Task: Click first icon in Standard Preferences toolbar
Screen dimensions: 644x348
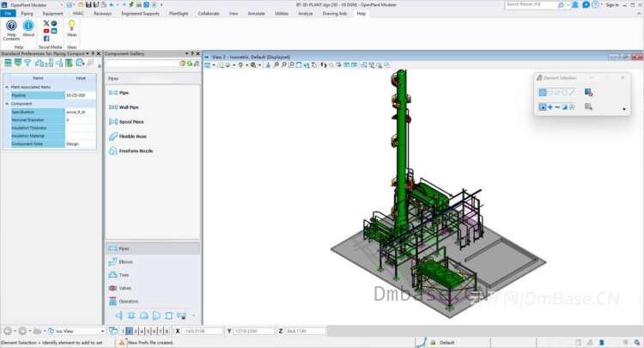Action: (x=8, y=63)
